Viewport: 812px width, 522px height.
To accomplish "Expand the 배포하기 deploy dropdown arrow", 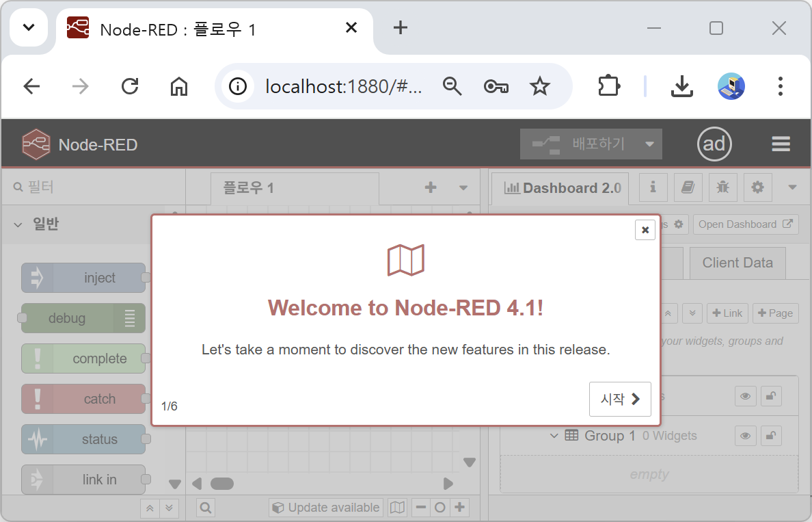I will click(649, 144).
